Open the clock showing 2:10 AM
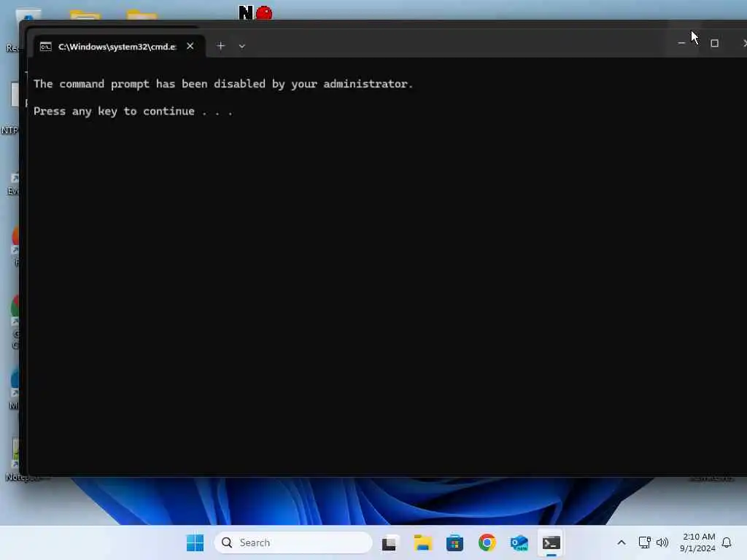 pyautogui.click(x=698, y=542)
